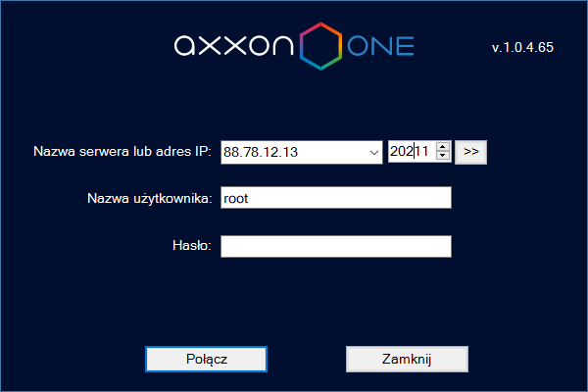Viewport: 588px width, 392px height.
Task: Click the '>>' expand options button
Action: tap(471, 152)
